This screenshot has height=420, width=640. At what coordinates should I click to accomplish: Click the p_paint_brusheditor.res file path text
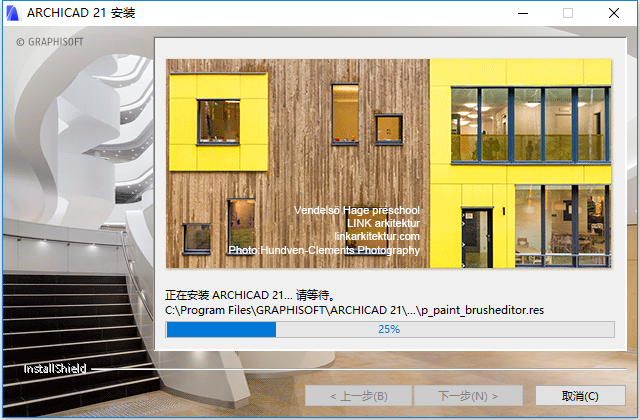[354, 310]
